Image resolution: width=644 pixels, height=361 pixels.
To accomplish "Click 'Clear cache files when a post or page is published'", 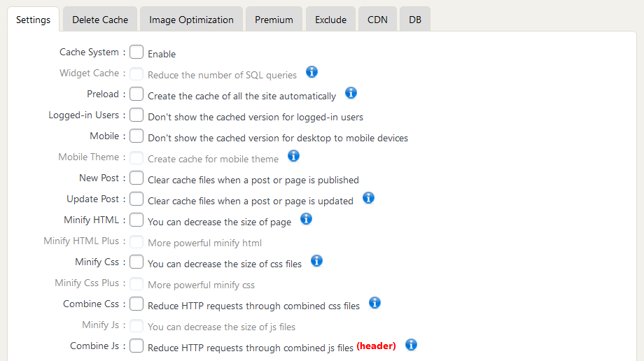I will coord(253,180).
